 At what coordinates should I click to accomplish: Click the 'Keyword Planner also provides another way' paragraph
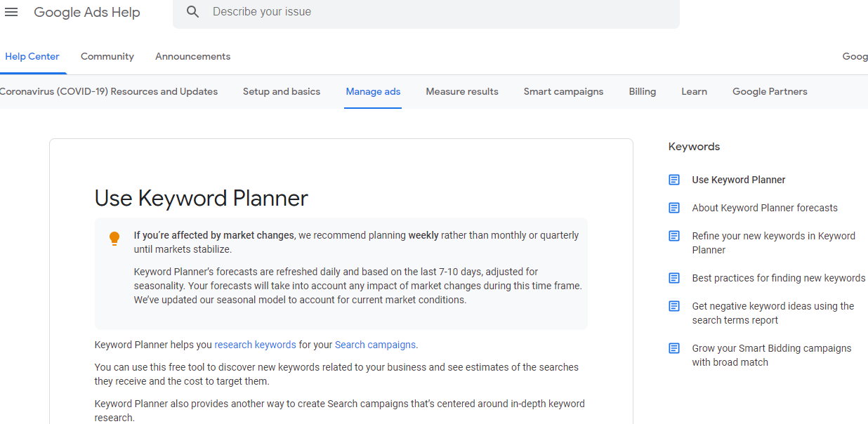click(340, 411)
